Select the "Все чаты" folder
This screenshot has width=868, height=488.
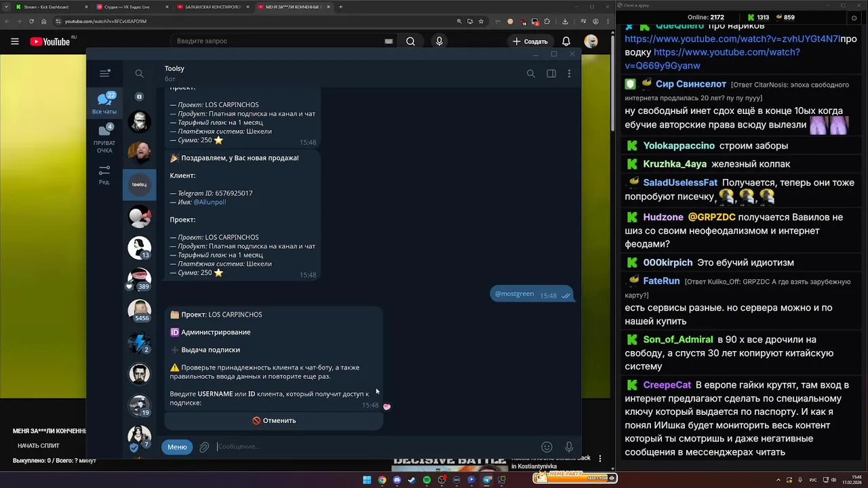point(104,104)
